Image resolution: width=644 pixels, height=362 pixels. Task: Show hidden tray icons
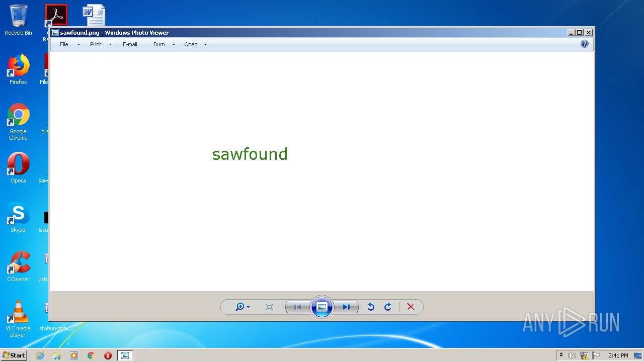point(561,355)
